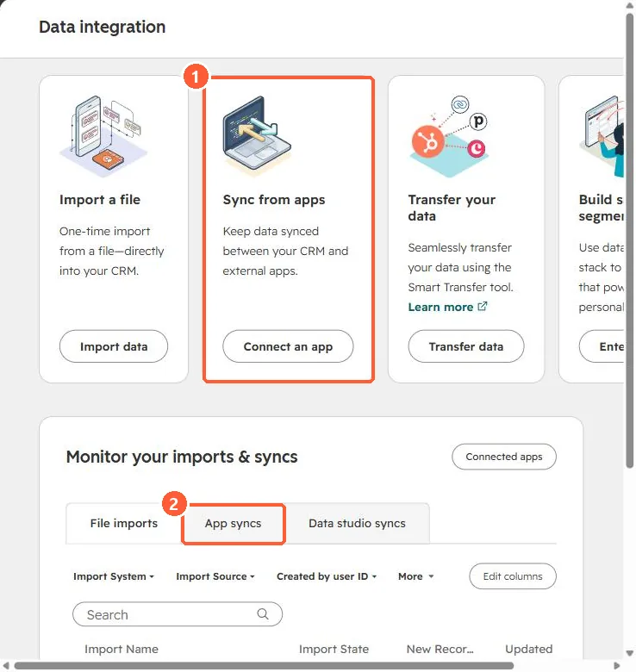The width and height of the screenshot is (636, 672).
Task: Click the Sync from apps card title
Action: [274, 200]
